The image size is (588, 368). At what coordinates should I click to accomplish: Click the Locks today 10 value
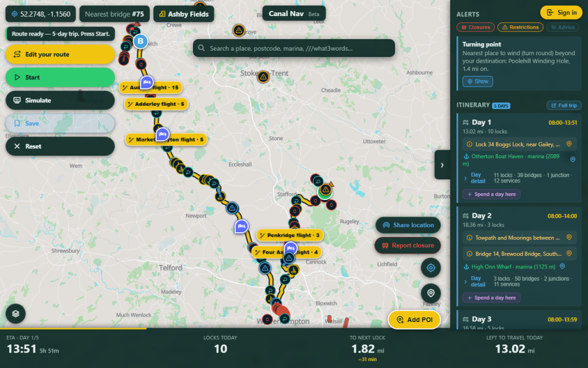click(220, 349)
